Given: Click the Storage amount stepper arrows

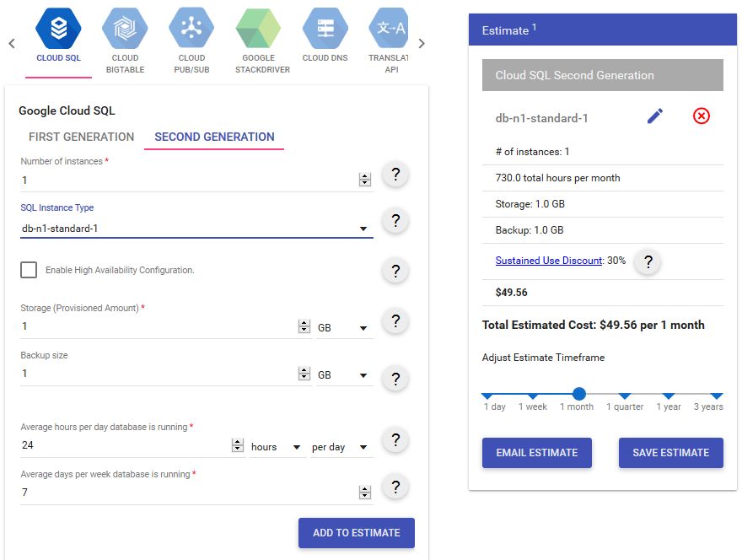Looking at the screenshot, I should [304, 326].
